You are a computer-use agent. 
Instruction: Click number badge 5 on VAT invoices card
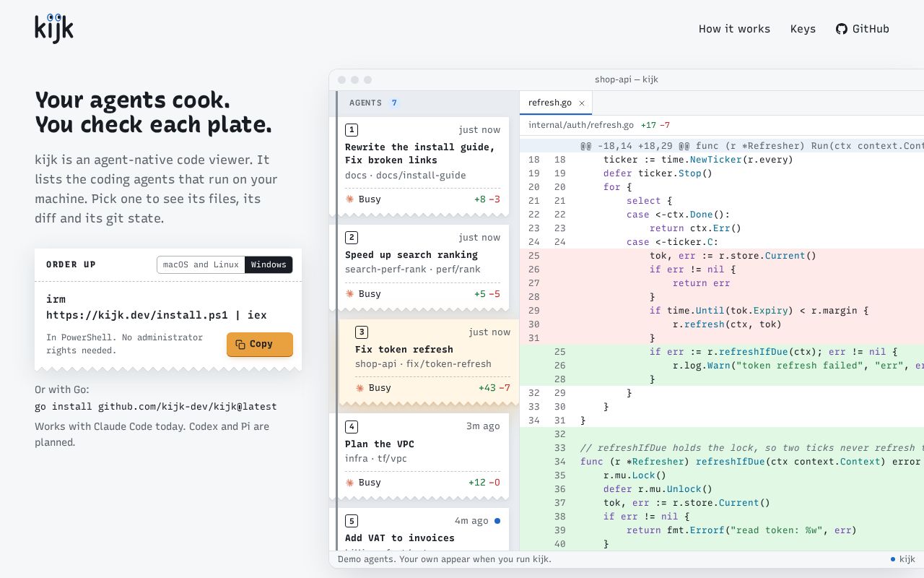(x=352, y=521)
